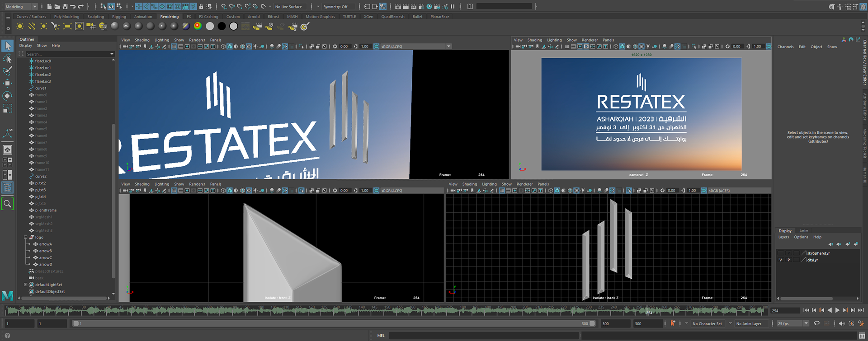The height and width of the screenshot is (341, 868).
Task: Activate the Select tool arrow in the toolbox
Action: point(8,46)
